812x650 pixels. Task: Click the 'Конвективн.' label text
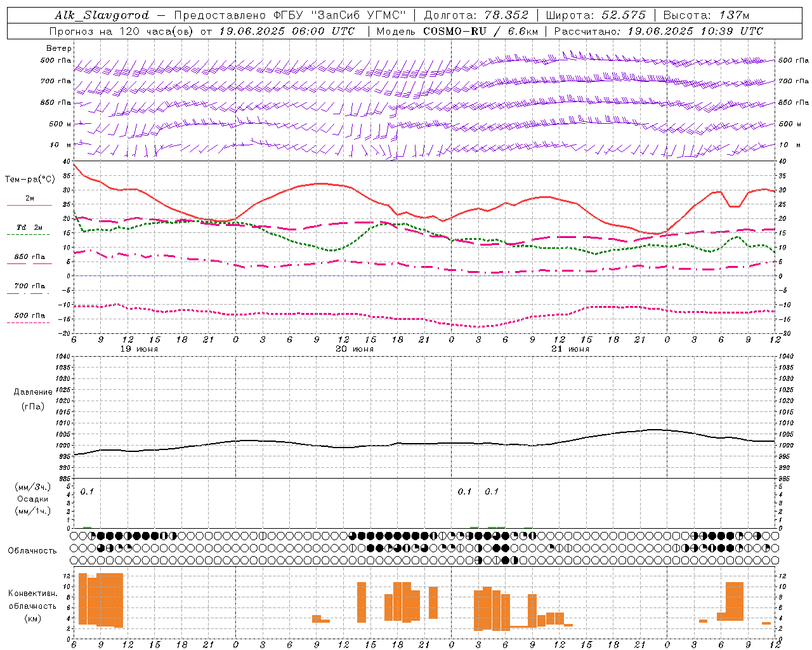coord(32,594)
